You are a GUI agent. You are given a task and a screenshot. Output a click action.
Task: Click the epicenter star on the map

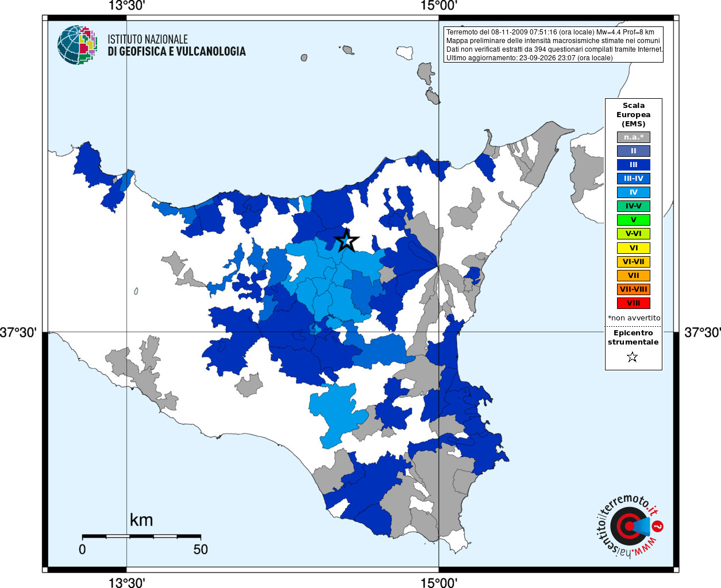coord(346,241)
